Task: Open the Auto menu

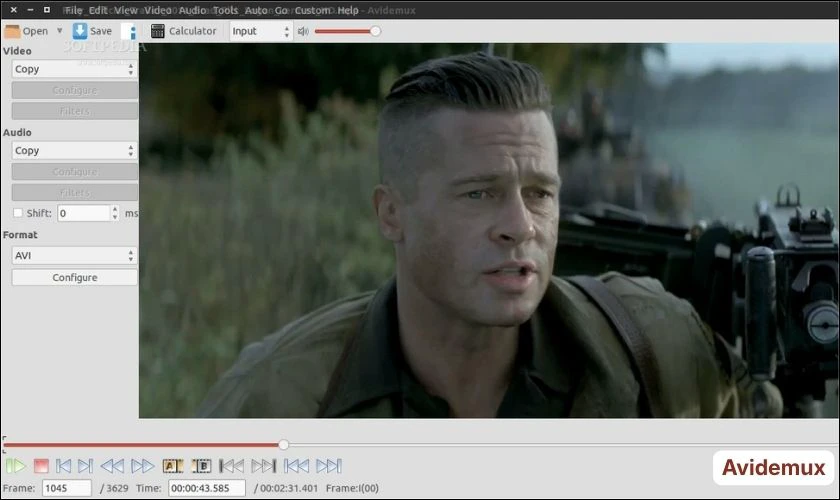Action: pos(256,10)
